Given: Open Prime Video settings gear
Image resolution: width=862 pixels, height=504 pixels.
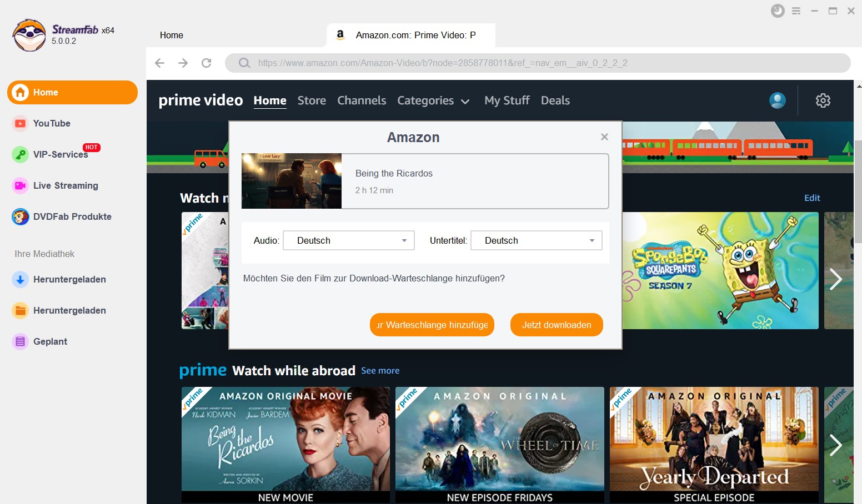Looking at the screenshot, I should [x=823, y=100].
